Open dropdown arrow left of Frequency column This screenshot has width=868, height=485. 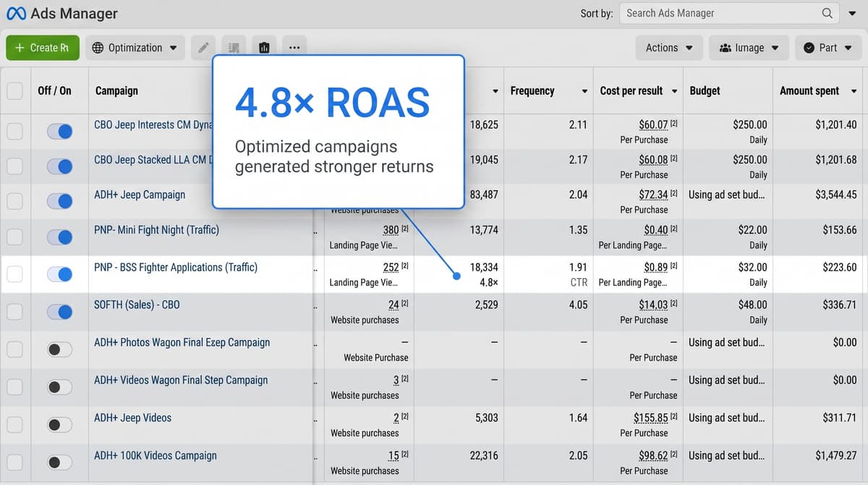pos(495,91)
